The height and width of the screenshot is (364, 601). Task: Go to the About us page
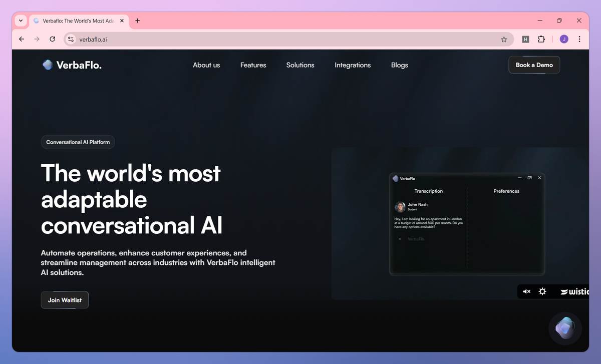[206, 65]
